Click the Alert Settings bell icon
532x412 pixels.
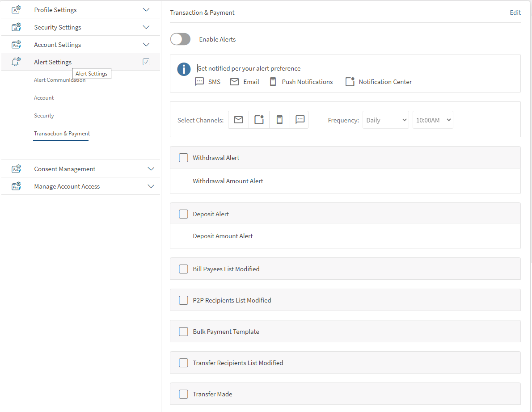(16, 62)
